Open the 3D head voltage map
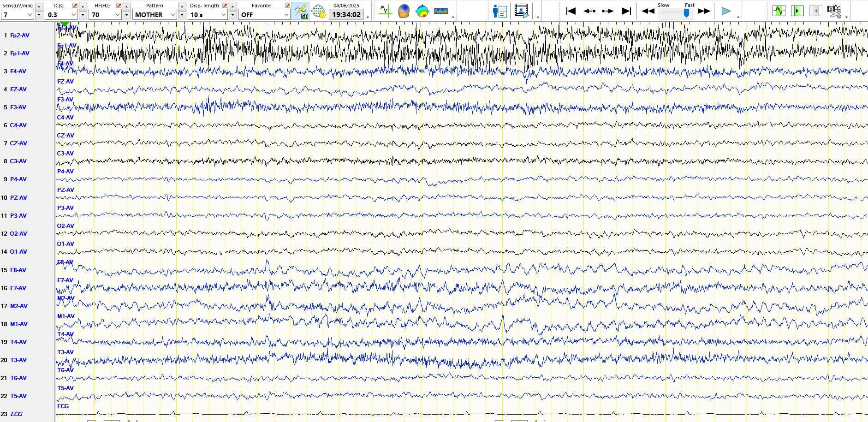This screenshot has width=868, height=422. pyautogui.click(x=404, y=11)
